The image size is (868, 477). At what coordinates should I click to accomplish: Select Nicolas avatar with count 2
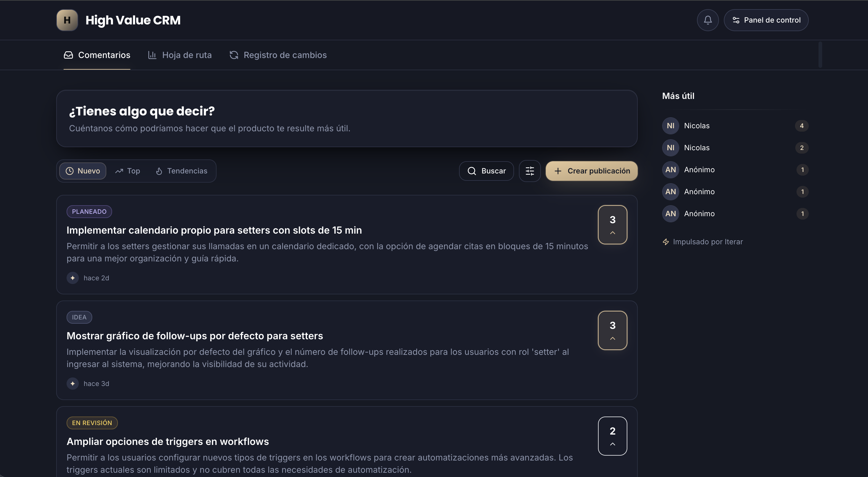pyautogui.click(x=670, y=147)
